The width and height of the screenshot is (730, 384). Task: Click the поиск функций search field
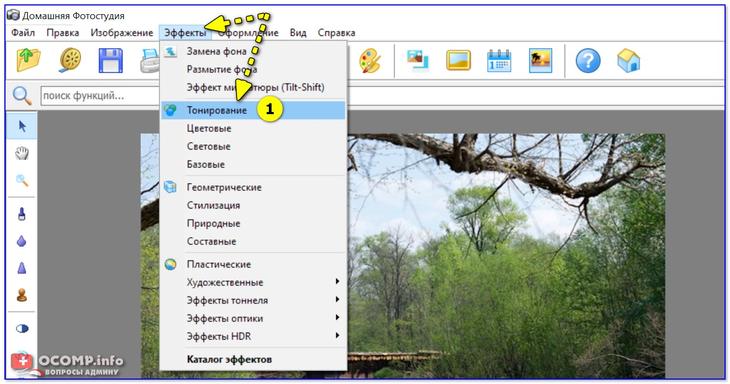point(100,96)
